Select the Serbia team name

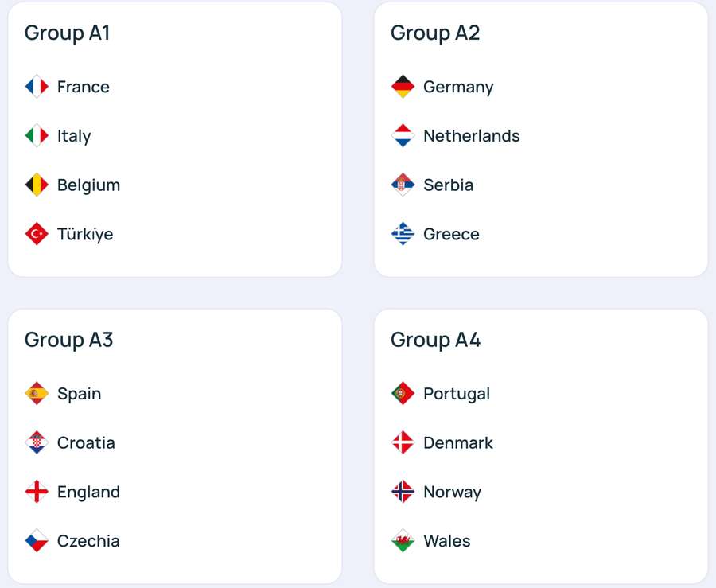[448, 185]
